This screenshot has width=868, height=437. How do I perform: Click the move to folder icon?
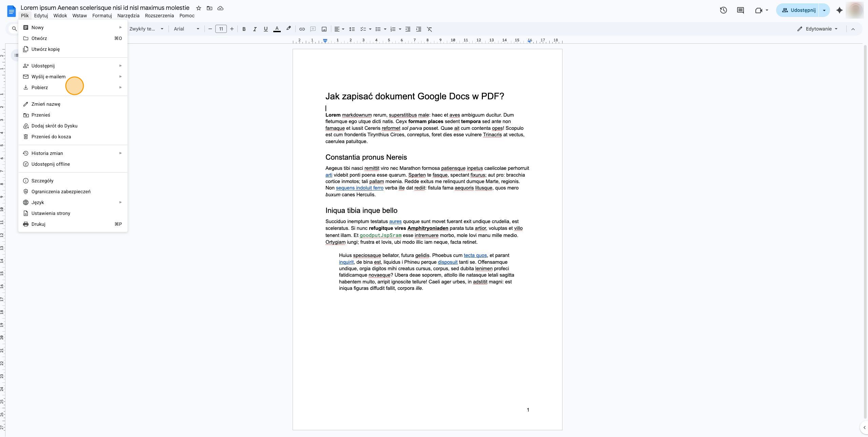210,8
